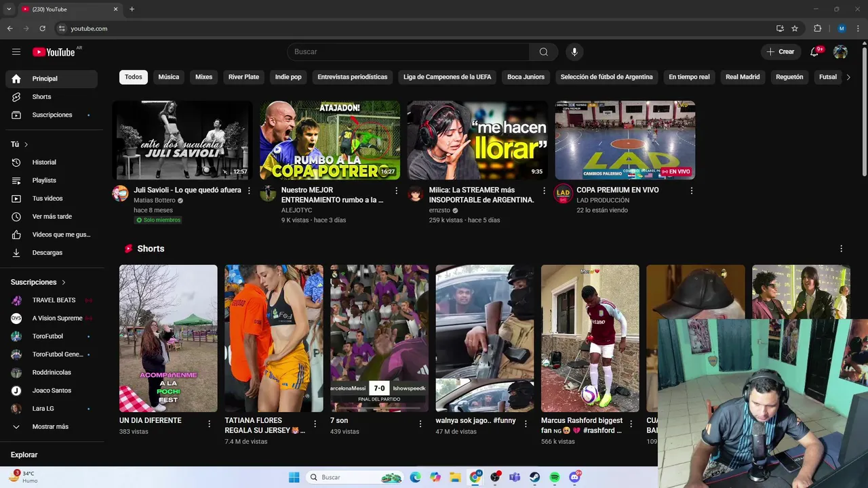Select the Indie pop chip
868x488 pixels.
288,77
